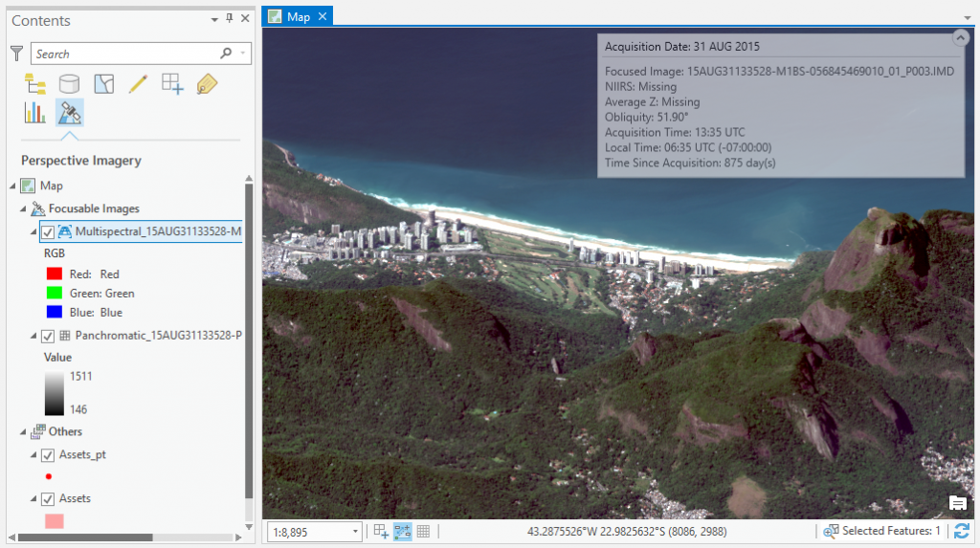This screenshot has height=548, width=980.
Task: Select List By Perspective Imagery satellite icon
Action: (x=69, y=113)
